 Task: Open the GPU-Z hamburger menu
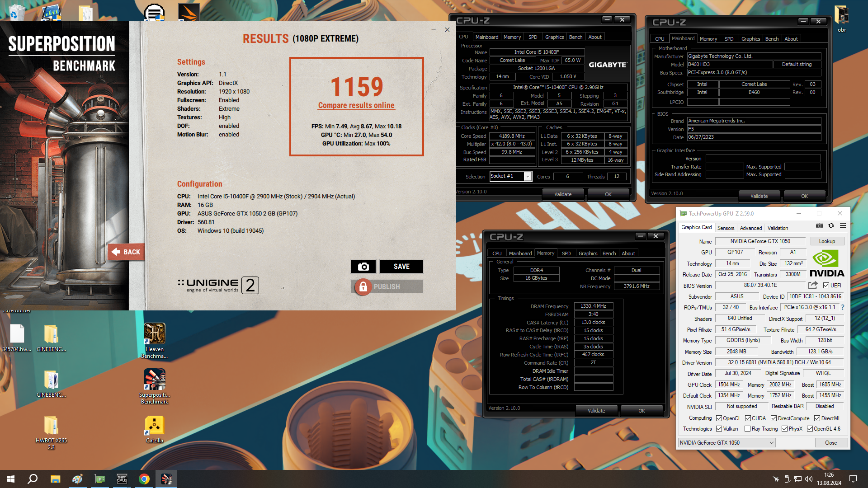click(843, 225)
